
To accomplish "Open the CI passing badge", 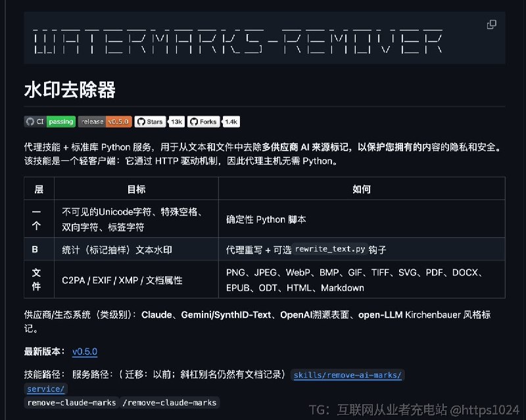I will point(50,122).
